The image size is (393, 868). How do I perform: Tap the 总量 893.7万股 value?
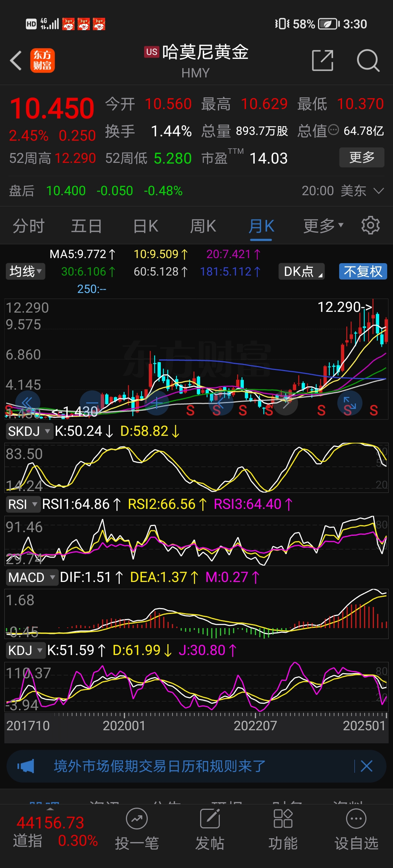click(262, 131)
